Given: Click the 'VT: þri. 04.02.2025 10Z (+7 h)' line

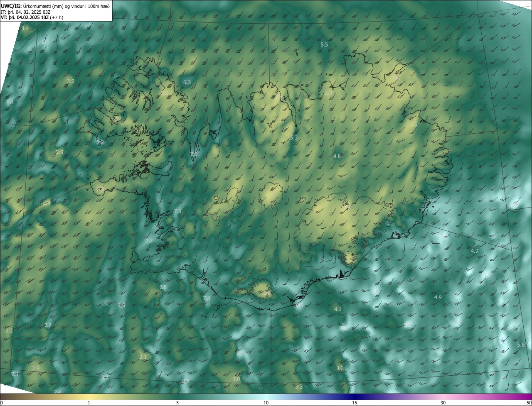Looking at the screenshot, I should (x=32, y=17).
